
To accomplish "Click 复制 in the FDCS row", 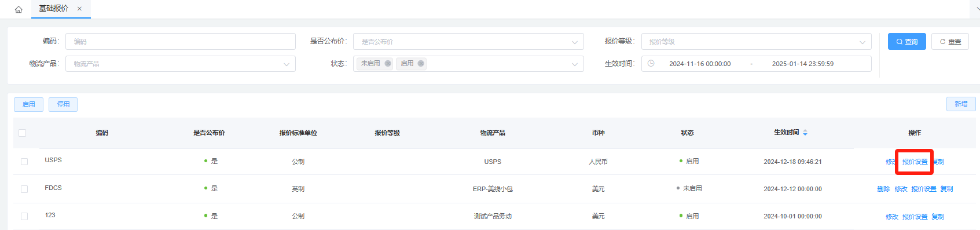I will click(x=946, y=189).
